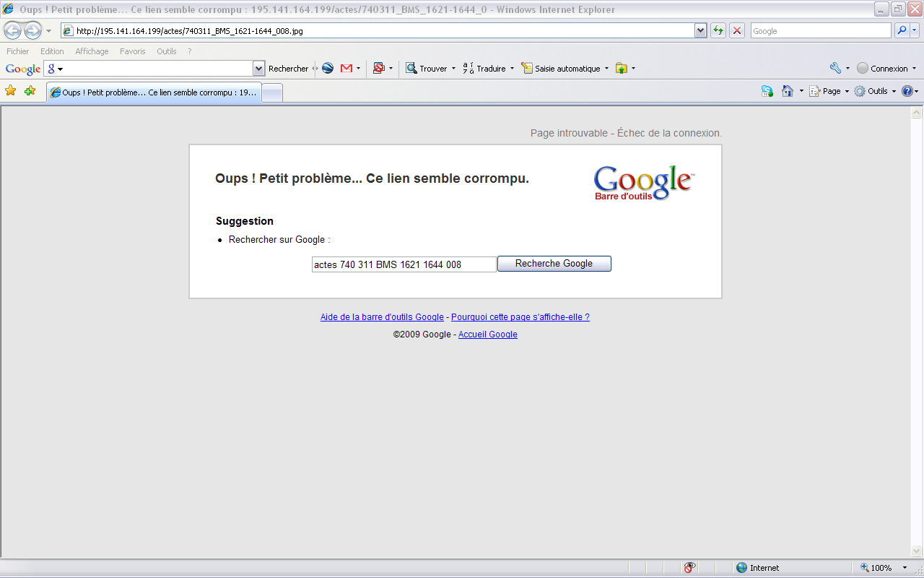The image size is (924, 578).
Task: Open the Saisie automatique dropdown arrow
Action: click(606, 69)
